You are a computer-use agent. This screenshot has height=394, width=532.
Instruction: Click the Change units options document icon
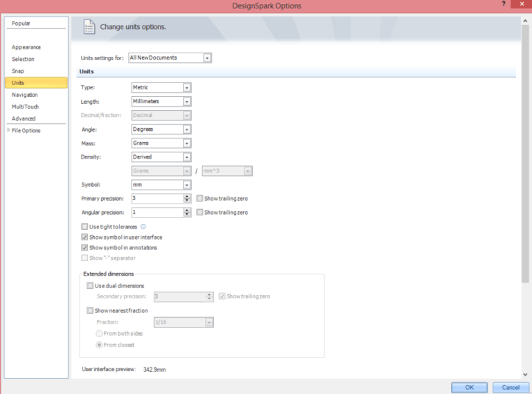click(89, 27)
